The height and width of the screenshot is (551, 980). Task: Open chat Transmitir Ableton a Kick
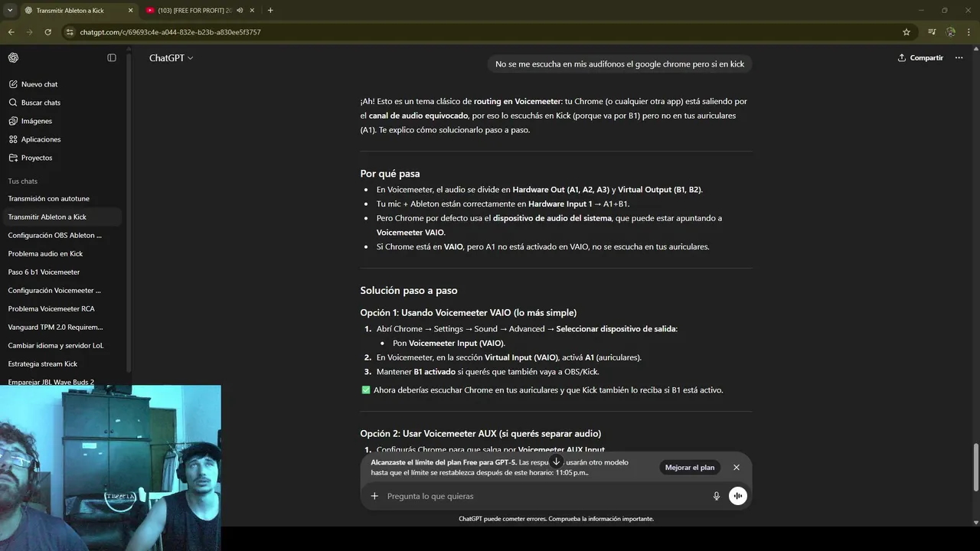tap(62, 217)
